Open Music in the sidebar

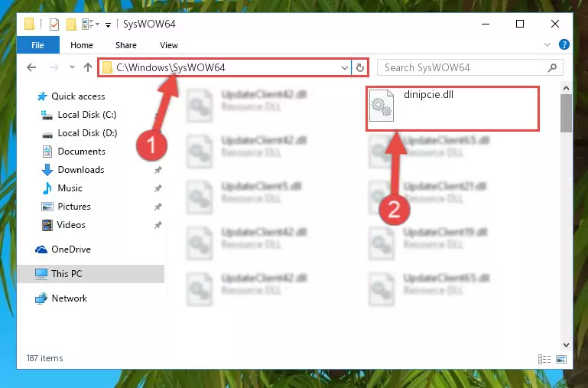[70, 188]
